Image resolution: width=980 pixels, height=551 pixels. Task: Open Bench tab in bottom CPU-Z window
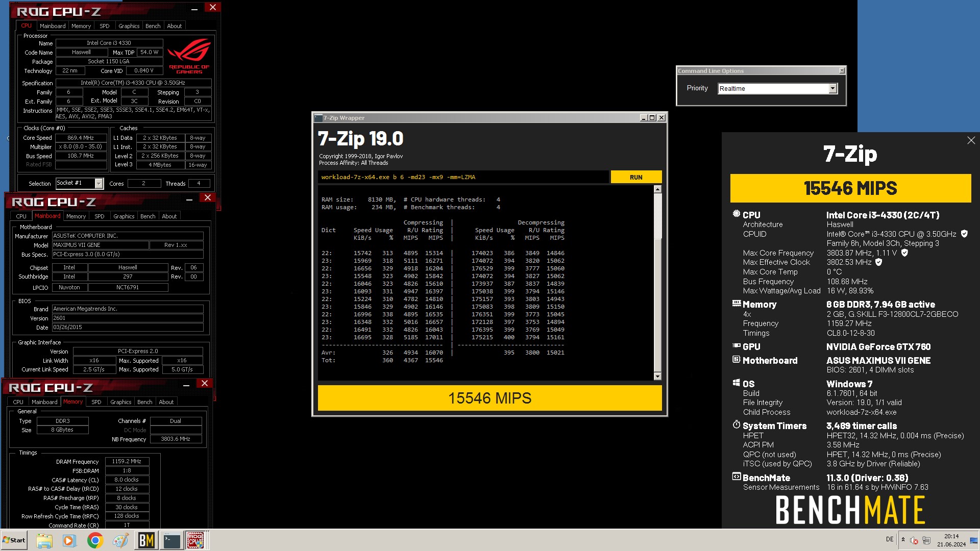click(144, 402)
